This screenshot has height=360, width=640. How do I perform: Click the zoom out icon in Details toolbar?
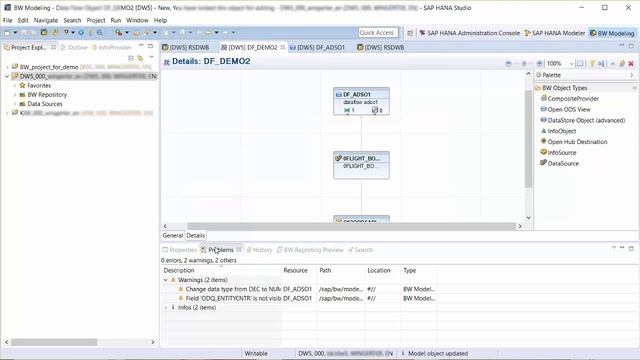(x=508, y=63)
